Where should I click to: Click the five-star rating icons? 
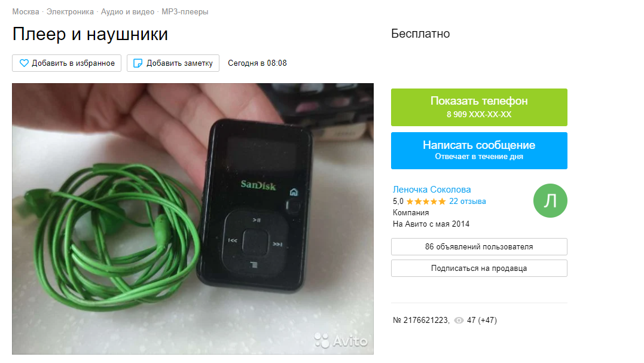tap(426, 201)
